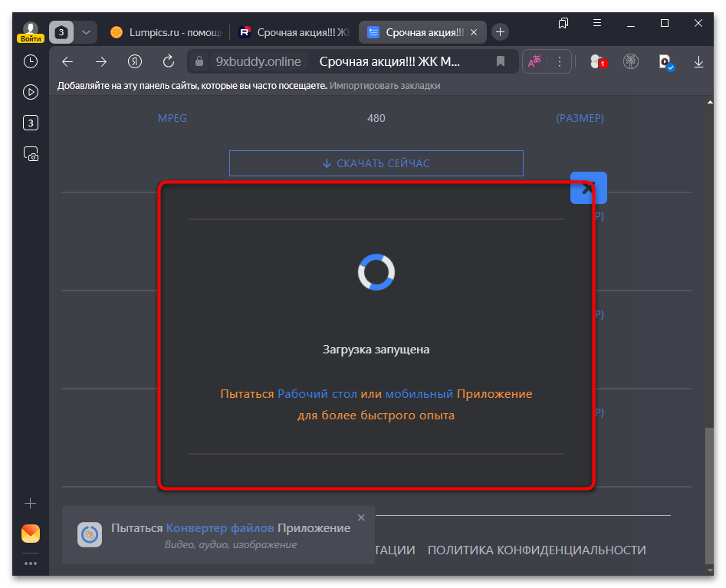Screen dimensions: 726x588
Task: Open the extension with red badge 1
Action: tap(597, 61)
